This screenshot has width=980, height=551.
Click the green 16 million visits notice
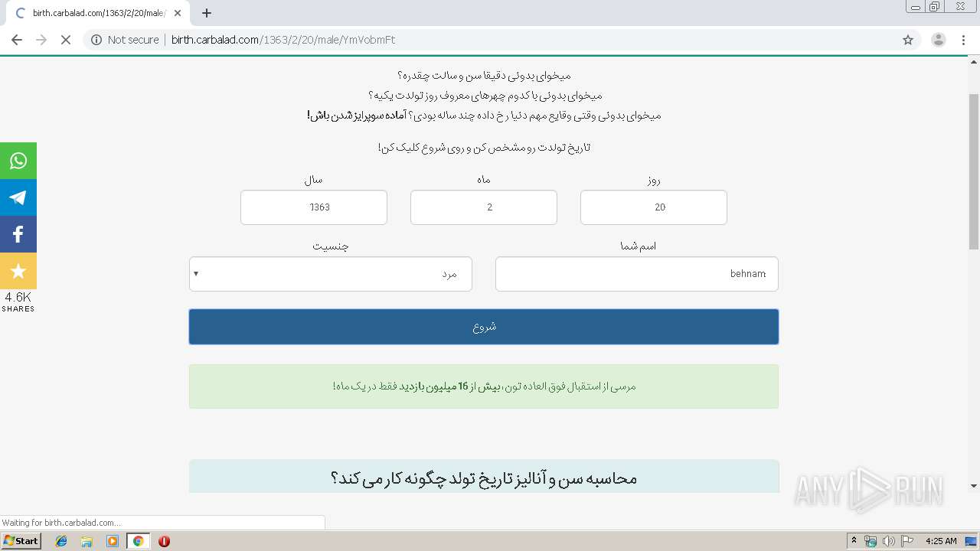484,386
